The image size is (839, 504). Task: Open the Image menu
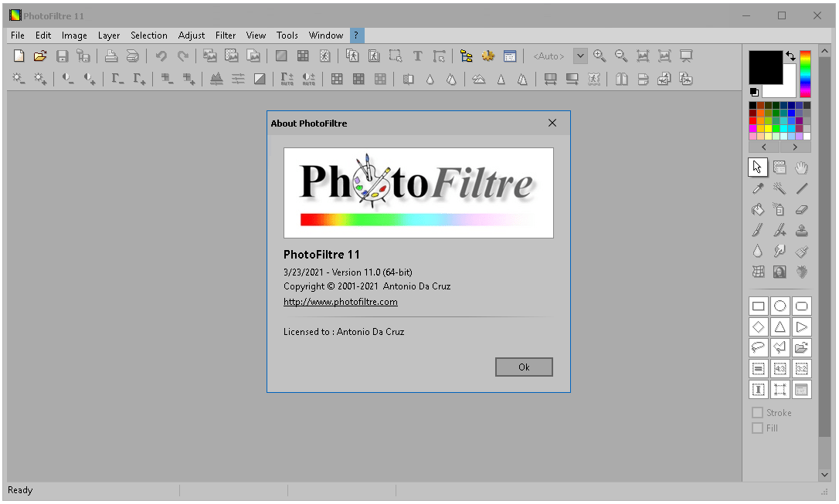click(74, 36)
